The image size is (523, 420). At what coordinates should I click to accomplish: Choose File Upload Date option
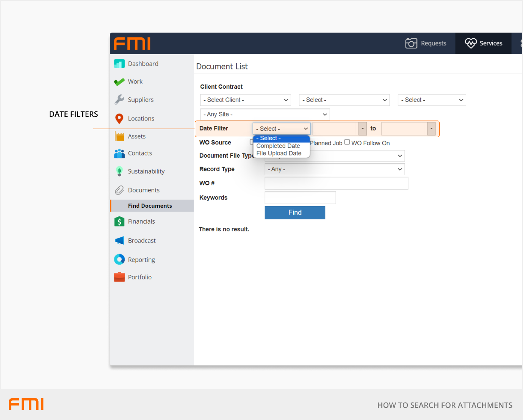point(279,154)
